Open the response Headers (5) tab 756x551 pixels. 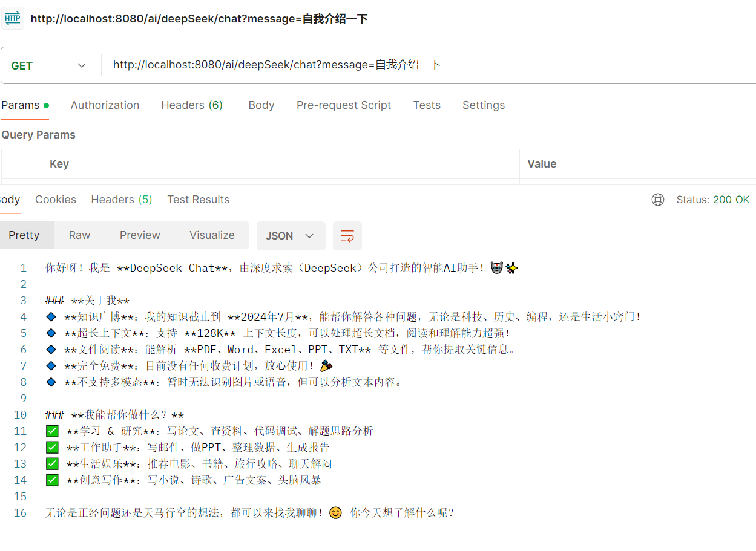[x=122, y=200]
